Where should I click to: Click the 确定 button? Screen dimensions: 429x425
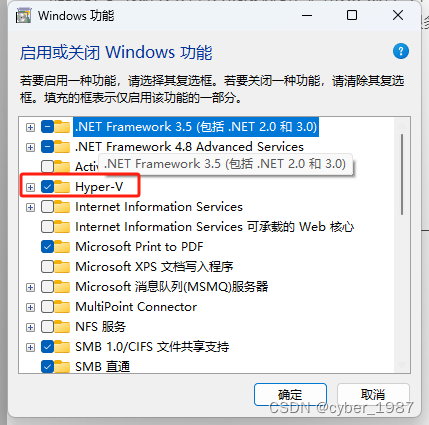tap(290, 395)
